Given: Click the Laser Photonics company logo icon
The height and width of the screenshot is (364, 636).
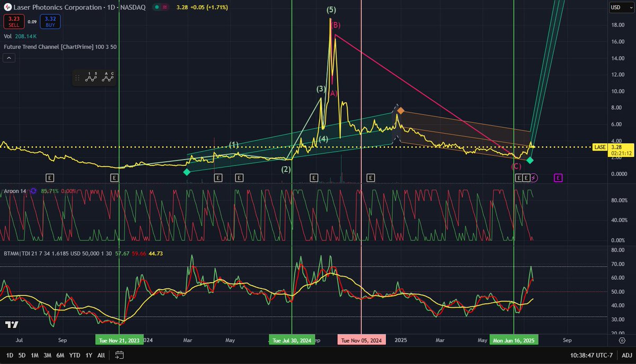Looking at the screenshot, I should pyautogui.click(x=7, y=7).
